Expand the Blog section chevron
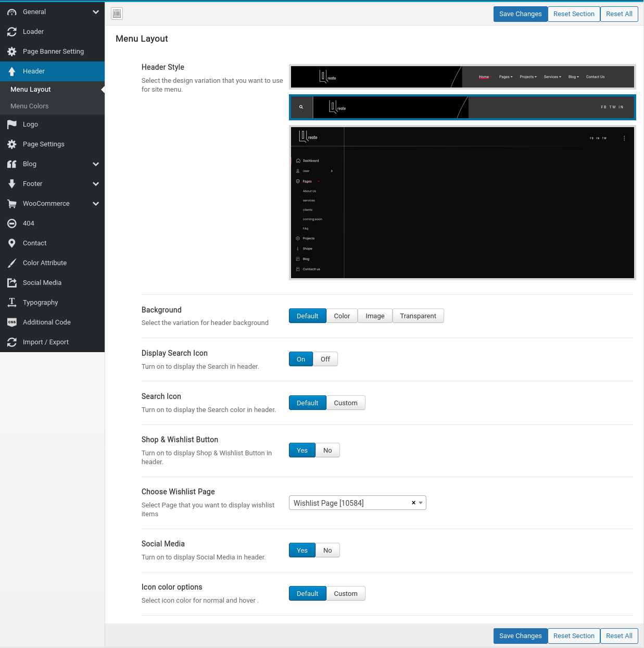644x648 pixels. point(96,164)
